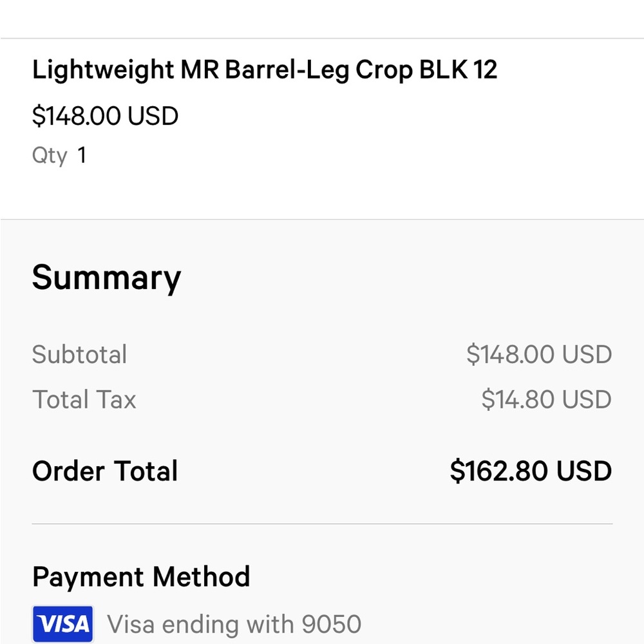Click the Subtotal amount $148.00 USD
This screenshot has width=644, height=644.
point(539,354)
